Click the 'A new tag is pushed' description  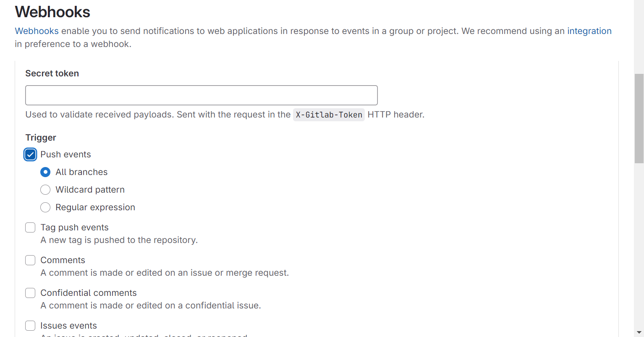[119, 240]
